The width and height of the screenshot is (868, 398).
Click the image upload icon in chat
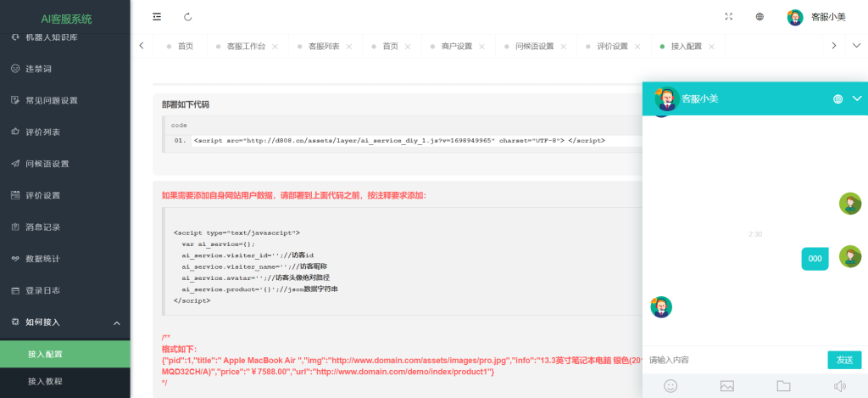(726, 386)
